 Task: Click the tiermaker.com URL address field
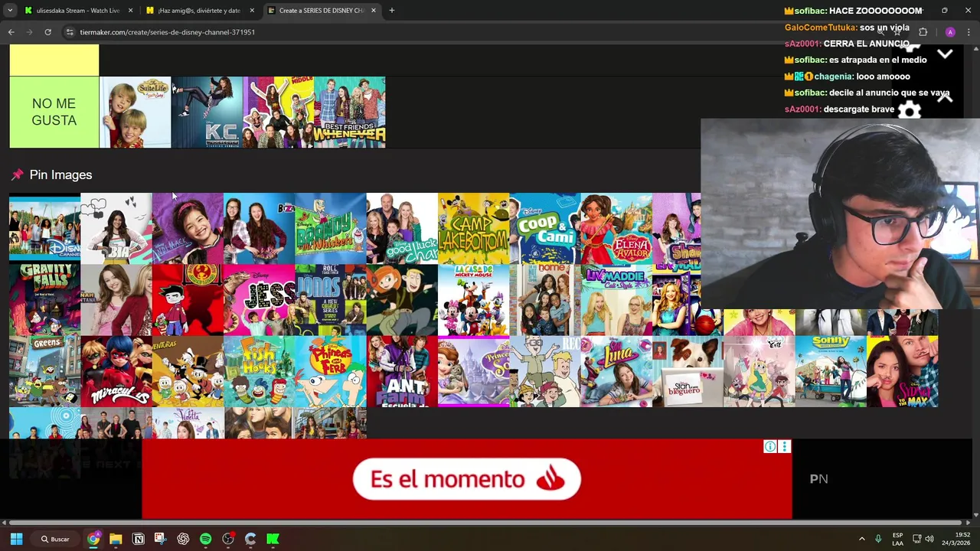[x=167, y=32]
